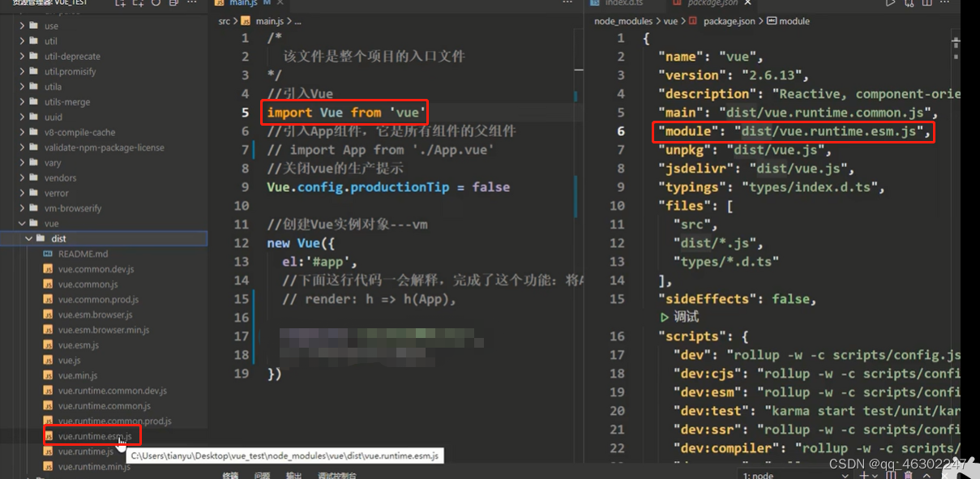The image size is (980, 479).
Task: Switch to the index.d.ts tab
Action: 624,3
